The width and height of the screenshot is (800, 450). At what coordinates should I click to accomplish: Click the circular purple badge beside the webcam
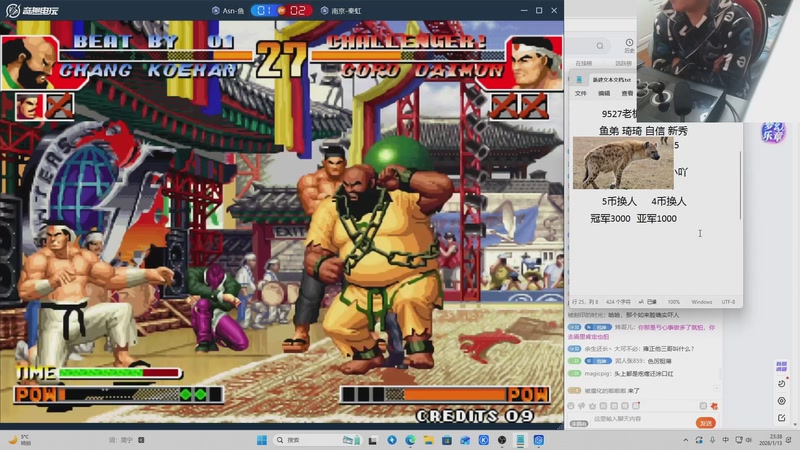[x=773, y=133]
